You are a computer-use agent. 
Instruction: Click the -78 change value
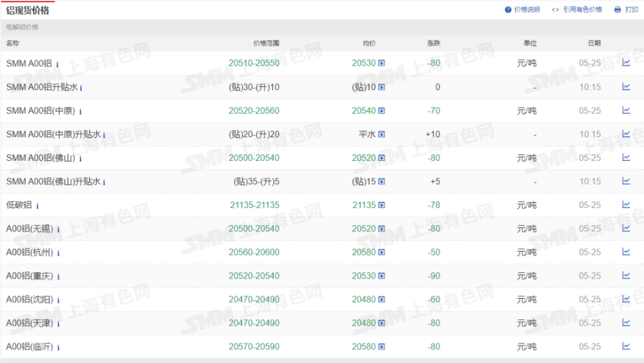433,205
